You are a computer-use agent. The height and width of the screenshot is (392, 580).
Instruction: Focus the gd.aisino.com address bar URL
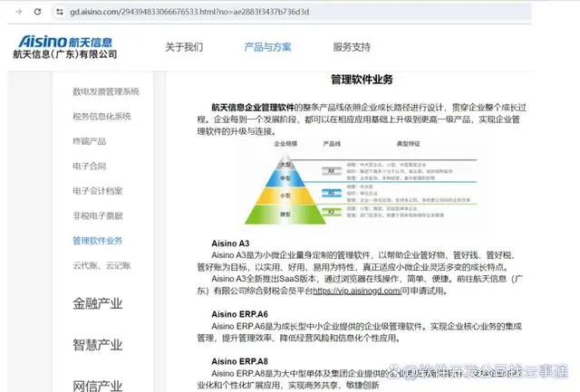click(x=189, y=12)
